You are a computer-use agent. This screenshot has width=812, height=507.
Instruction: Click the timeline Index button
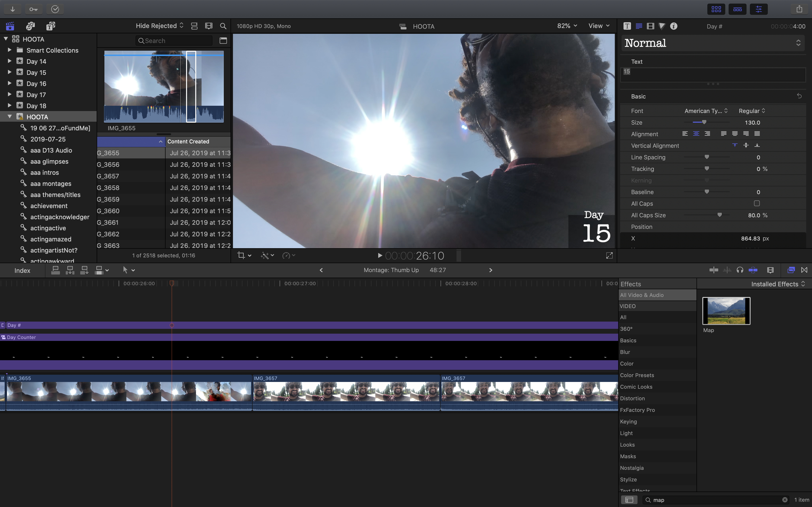coord(22,270)
